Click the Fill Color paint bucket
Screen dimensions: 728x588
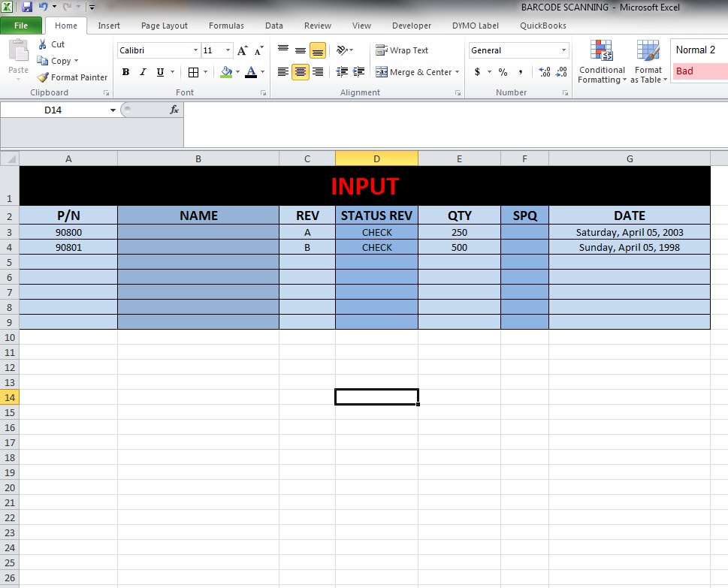(x=226, y=72)
